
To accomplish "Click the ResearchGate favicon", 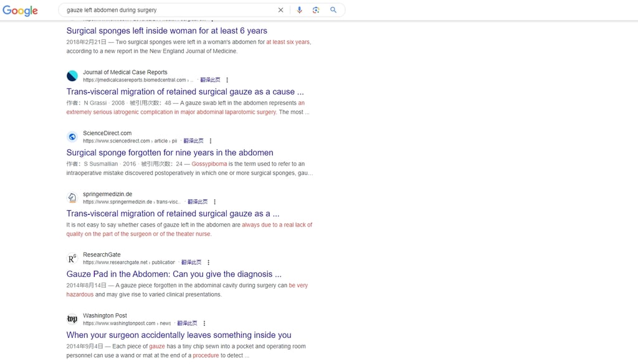I will pos(72,258).
